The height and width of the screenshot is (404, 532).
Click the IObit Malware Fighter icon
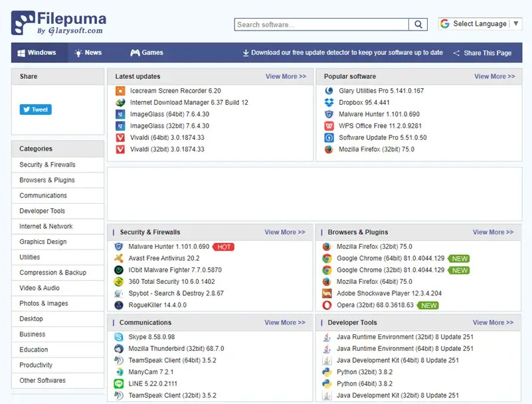(118, 270)
